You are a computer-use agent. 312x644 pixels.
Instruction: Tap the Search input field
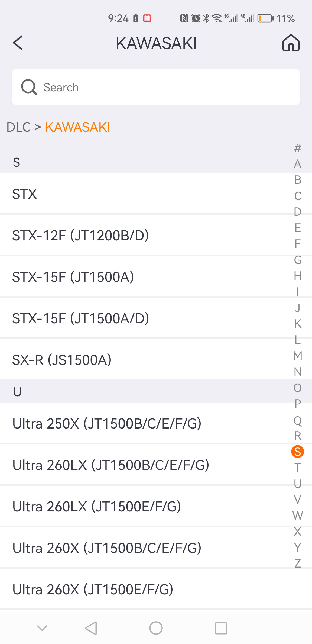coord(162,87)
